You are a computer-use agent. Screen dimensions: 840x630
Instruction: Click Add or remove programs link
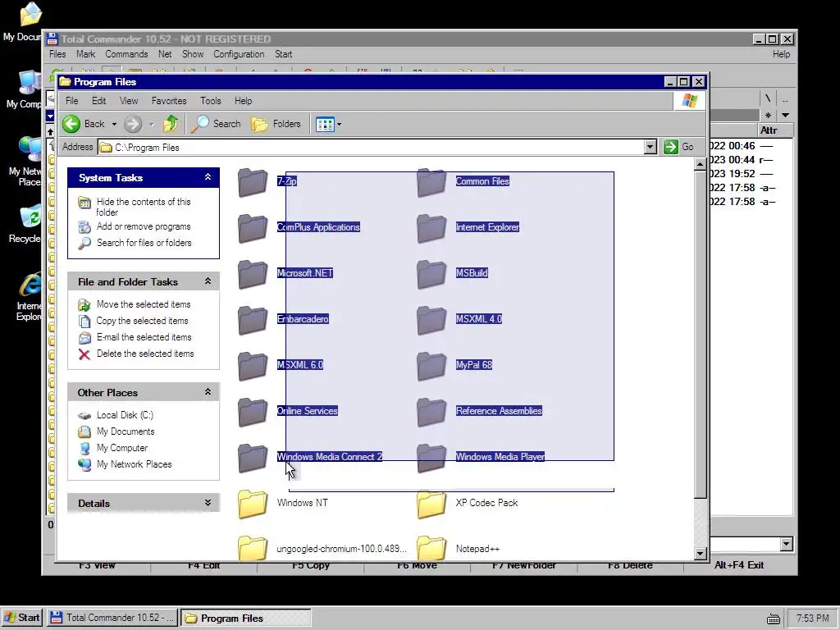(x=144, y=226)
